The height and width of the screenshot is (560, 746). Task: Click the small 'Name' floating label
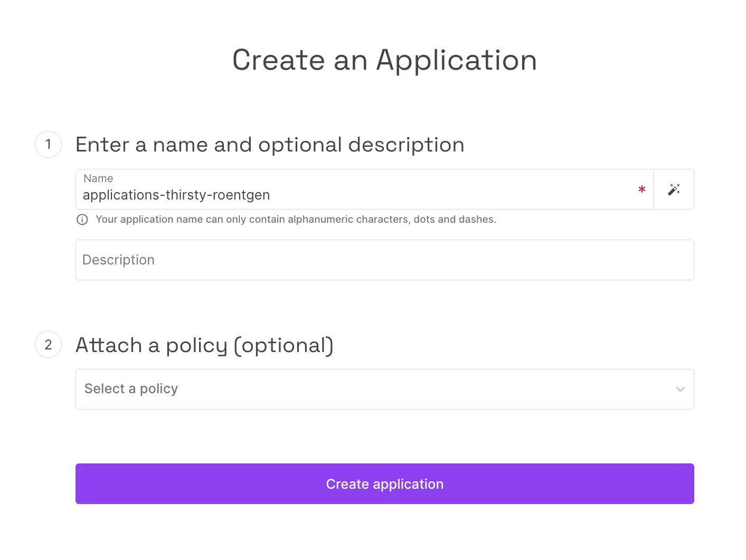(x=98, y=178)
